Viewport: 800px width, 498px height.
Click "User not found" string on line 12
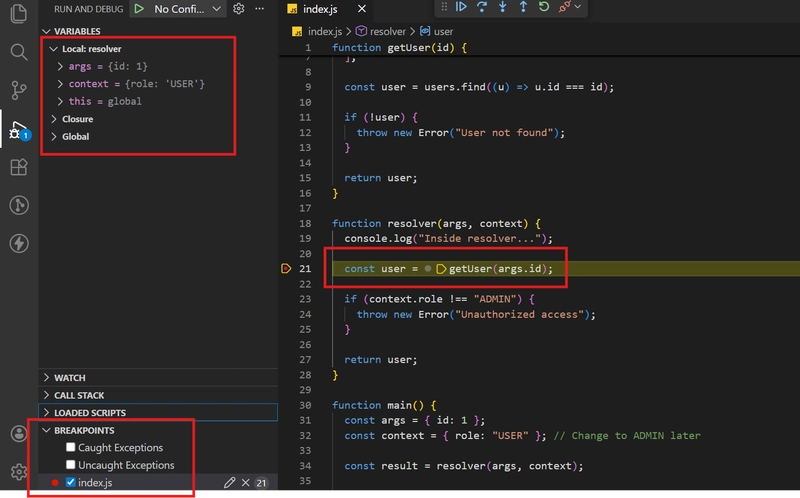pos(504,133)
